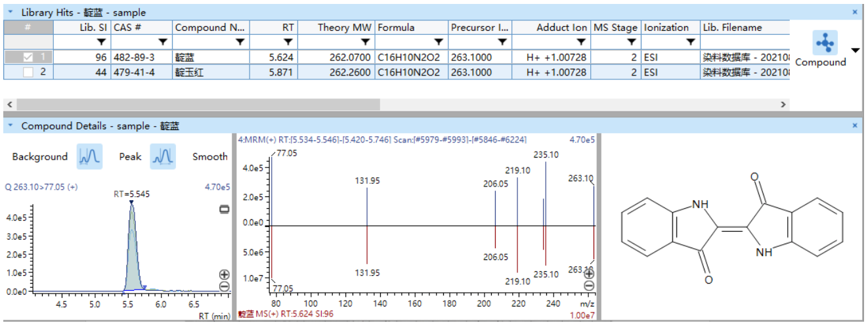Click the Adduct Ion column header
This screenshot has height=323, width=868.
coord(561,28)
